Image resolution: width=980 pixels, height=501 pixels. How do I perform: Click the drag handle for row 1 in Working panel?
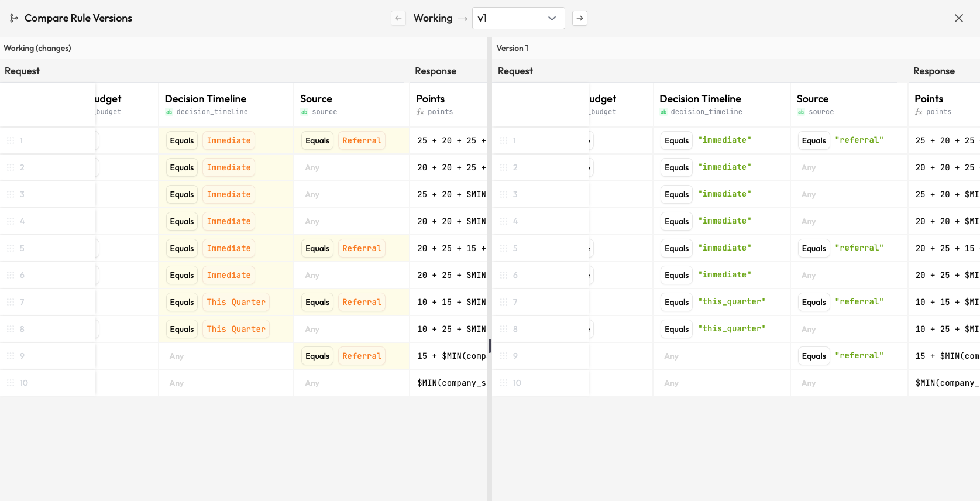tap(11, 140)
